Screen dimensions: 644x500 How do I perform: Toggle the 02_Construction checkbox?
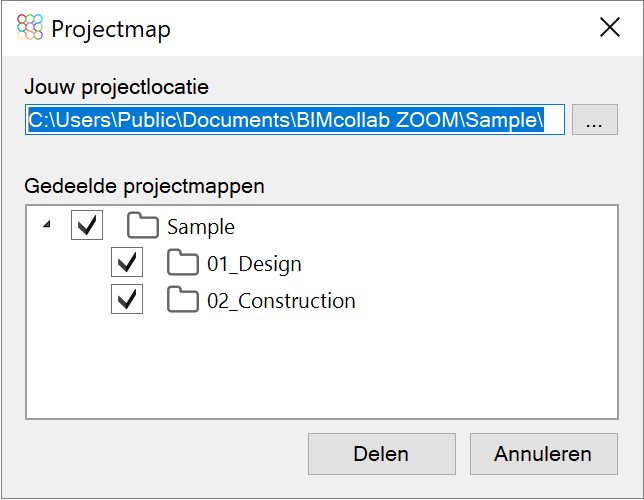127,299
